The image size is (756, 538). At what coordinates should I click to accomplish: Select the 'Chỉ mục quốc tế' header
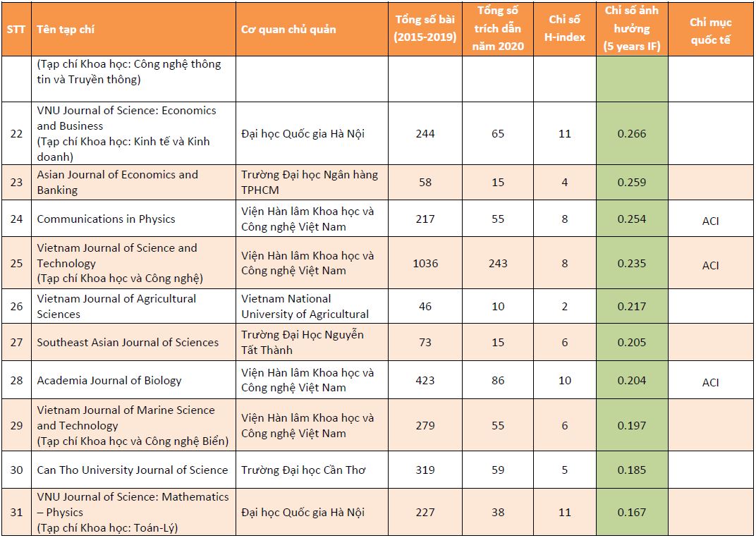pyautogui.click(x=711, y=29)
